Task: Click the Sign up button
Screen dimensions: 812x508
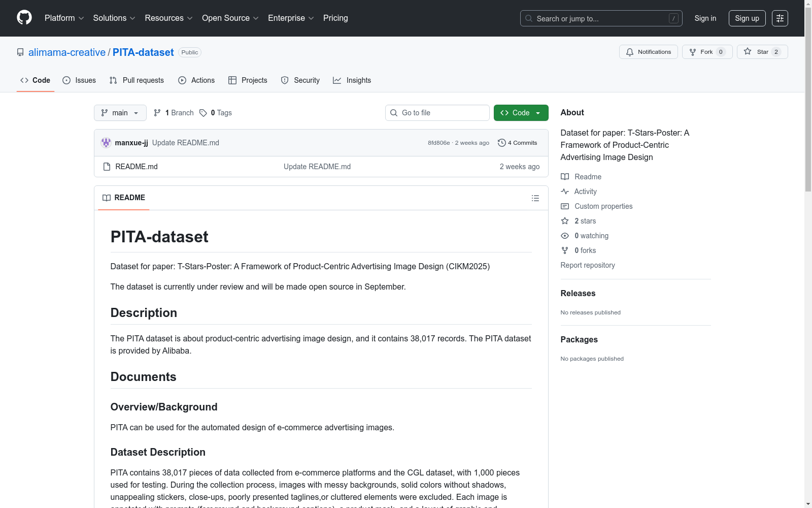Action: (747, 18)
